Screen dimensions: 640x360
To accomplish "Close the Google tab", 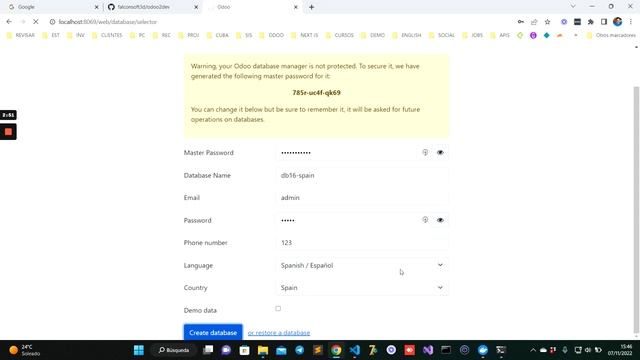I will (x=97, y=7).
